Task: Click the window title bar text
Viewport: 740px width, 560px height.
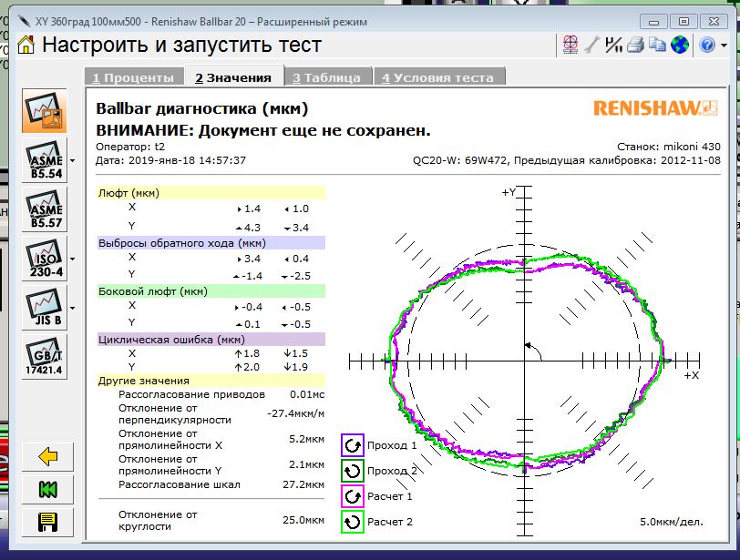Action: (x=201, y=22)
